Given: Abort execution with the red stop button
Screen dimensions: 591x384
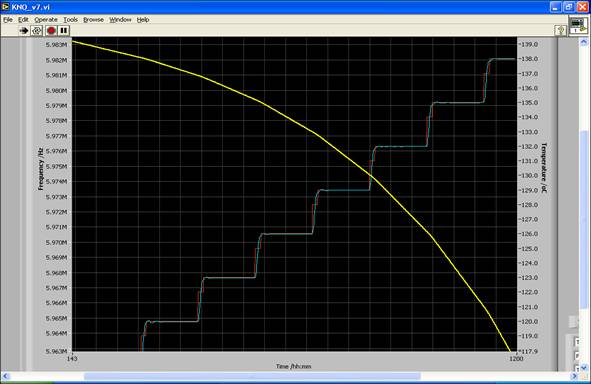Looking at the screenshot, I should (51, 31).
